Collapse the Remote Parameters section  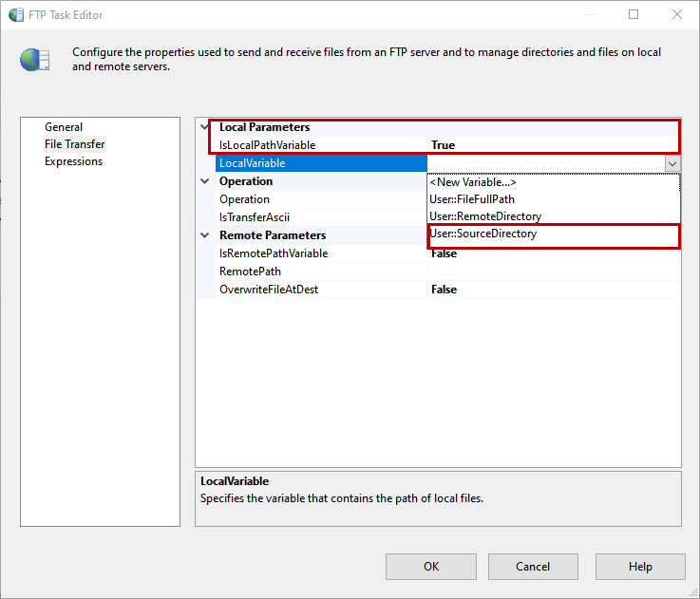coord(205,235)
